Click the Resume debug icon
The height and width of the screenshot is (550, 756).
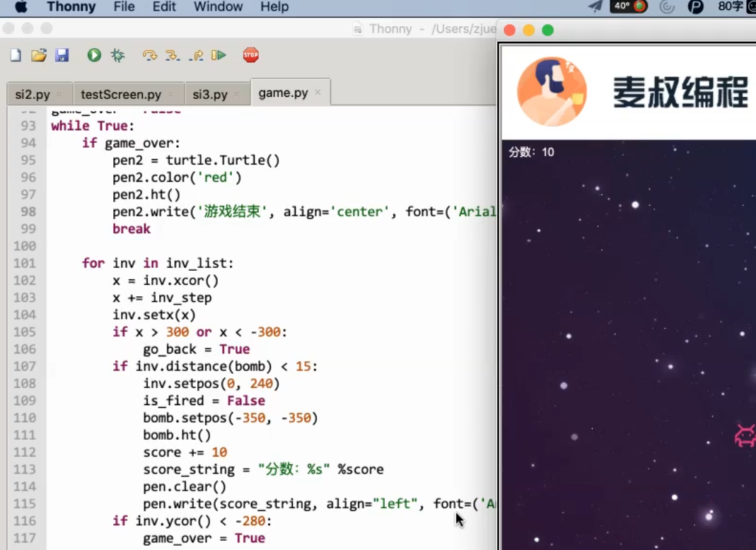(219, 55)
